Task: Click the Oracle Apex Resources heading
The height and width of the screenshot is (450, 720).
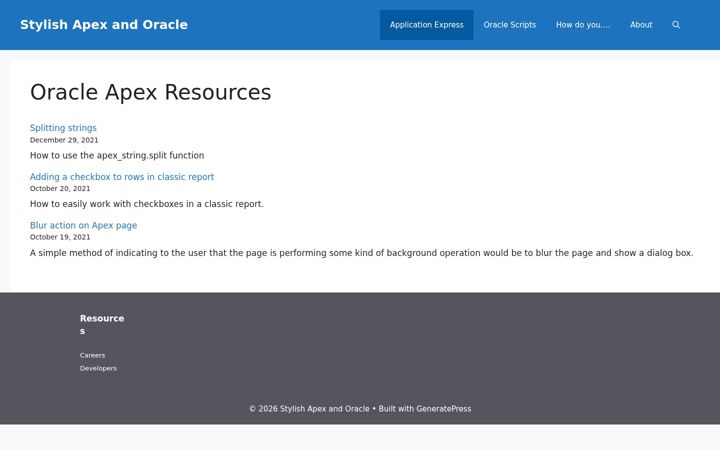Action: pyautogui.click(x=151, y=92)
